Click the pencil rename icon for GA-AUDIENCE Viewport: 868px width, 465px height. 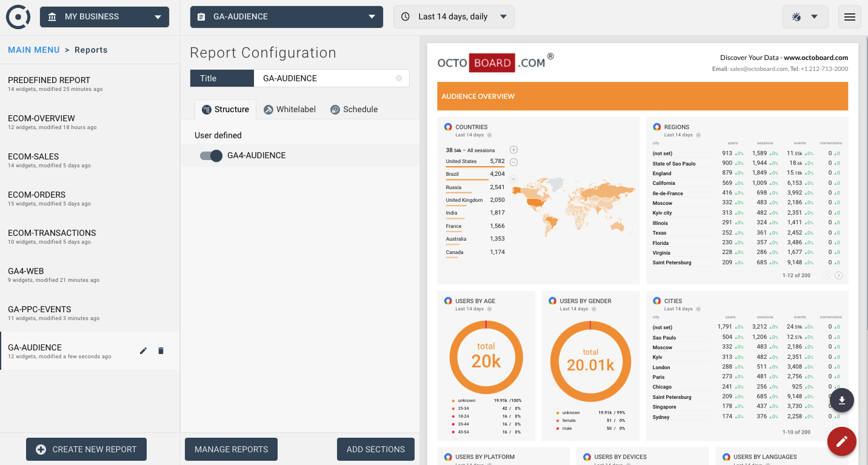(x=143, y=350)
